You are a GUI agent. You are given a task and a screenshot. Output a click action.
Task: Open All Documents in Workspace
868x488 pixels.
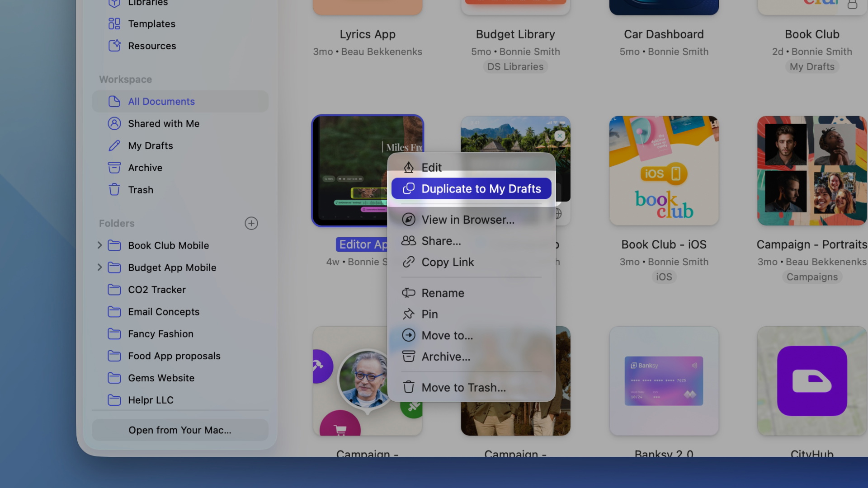(180, 101)
